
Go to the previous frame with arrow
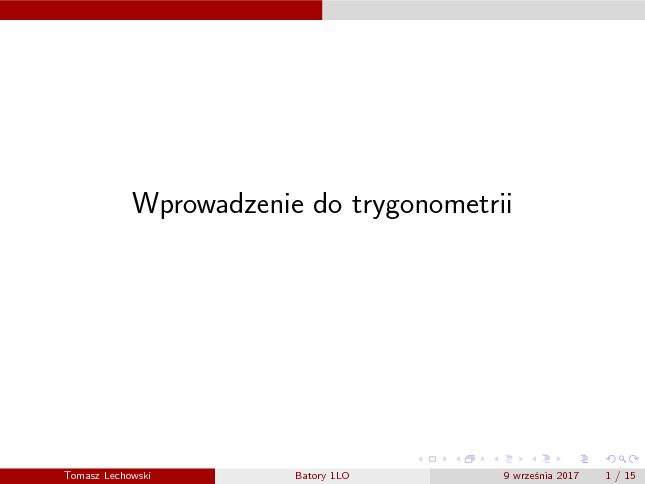458,459
